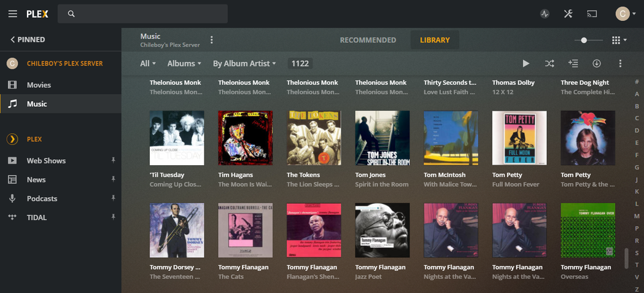Open Tommy Flanagan The Cats cover
644x293 pixels.
[x=245, y=230]
